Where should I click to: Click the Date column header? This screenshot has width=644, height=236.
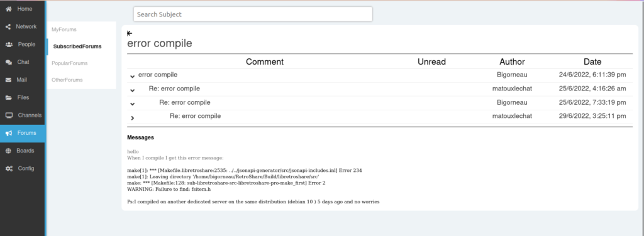[x=592, y=62]
